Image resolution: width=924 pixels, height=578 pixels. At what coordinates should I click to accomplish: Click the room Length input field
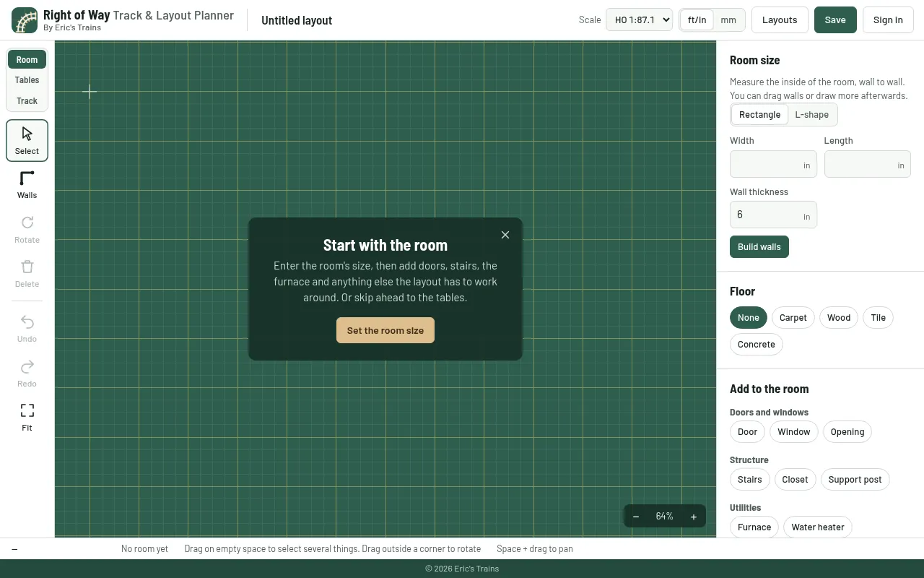point(868,165)
